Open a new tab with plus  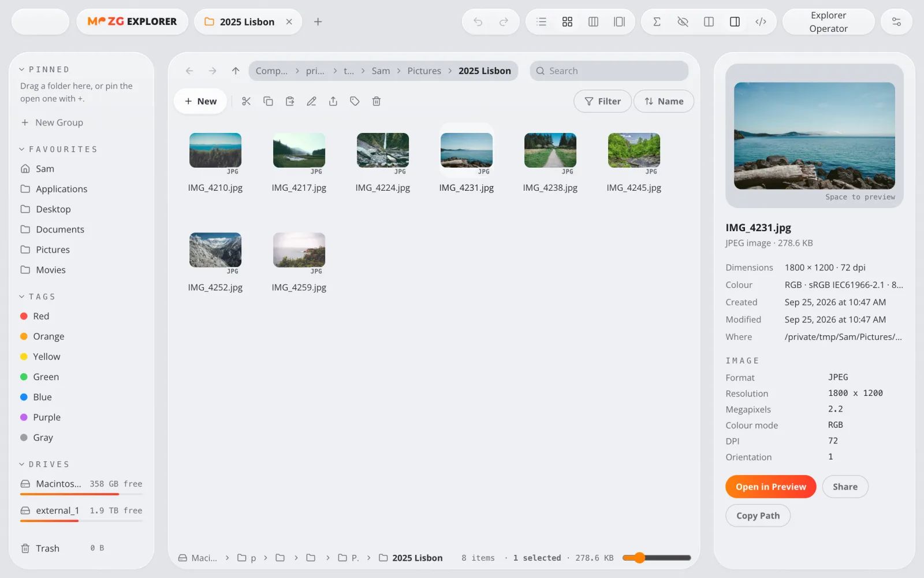coord(318,22)
